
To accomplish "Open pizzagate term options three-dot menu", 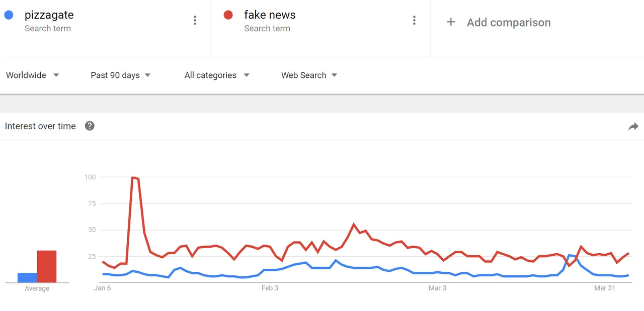I will click(195, 20).
